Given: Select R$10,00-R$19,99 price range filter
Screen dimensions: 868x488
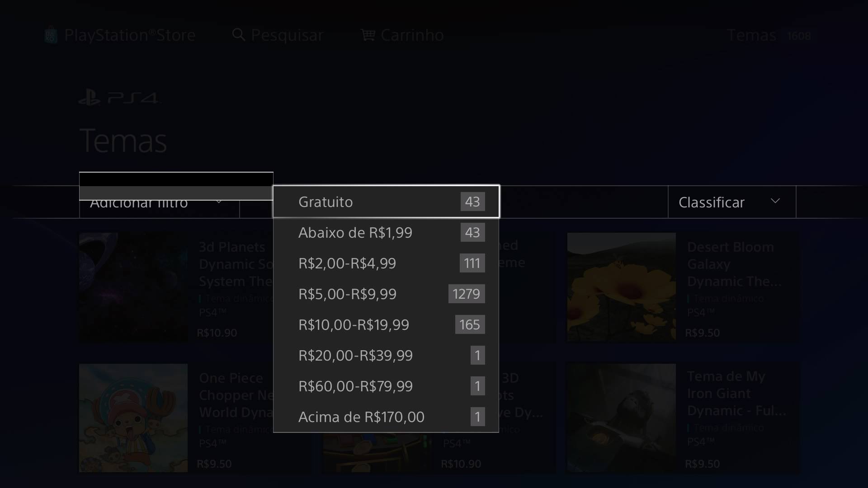Looking at the screenshot, I should [386, 324].
